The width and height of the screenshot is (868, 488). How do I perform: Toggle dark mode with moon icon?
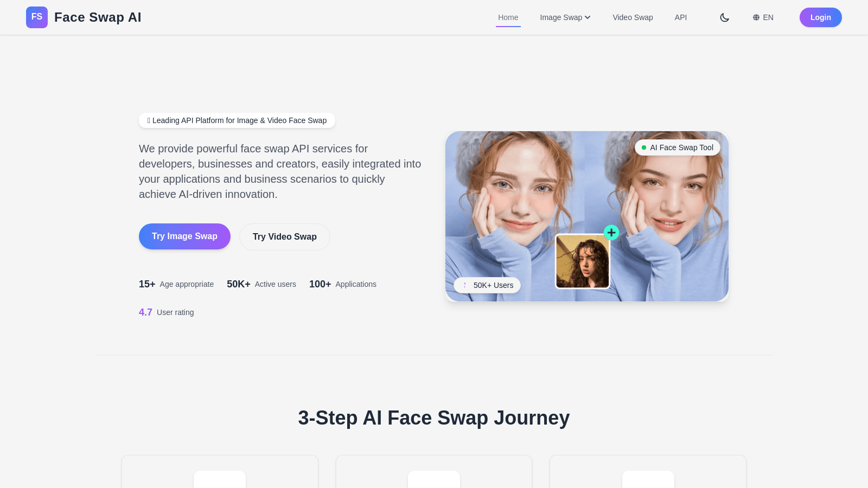coord(724,17)
